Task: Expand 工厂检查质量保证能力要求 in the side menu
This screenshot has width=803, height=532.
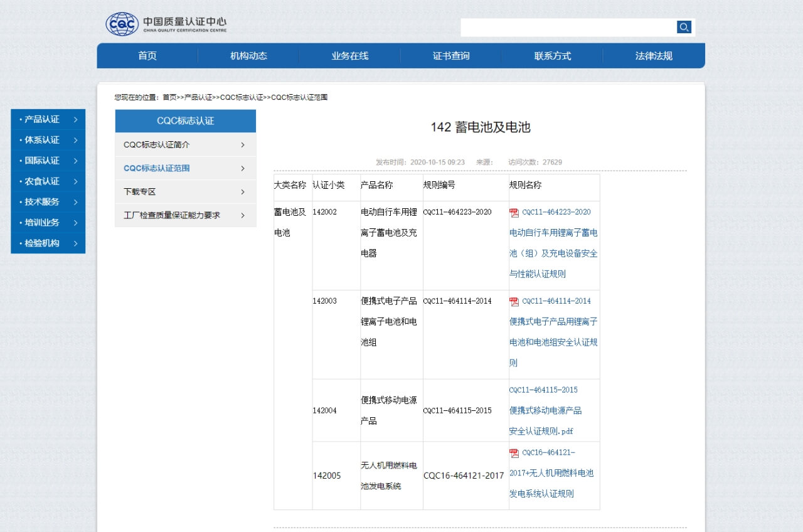Action: coord(243,215)
